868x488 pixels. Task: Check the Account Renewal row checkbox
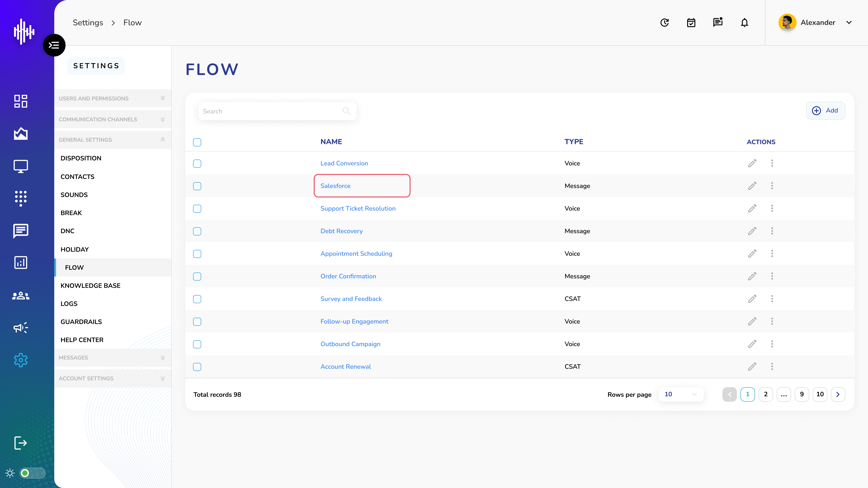point(197,367)
